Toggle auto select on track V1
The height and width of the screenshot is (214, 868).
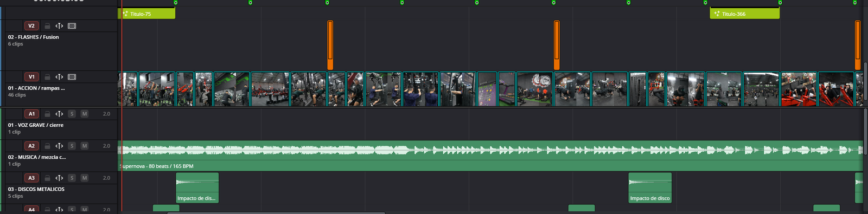59,77
